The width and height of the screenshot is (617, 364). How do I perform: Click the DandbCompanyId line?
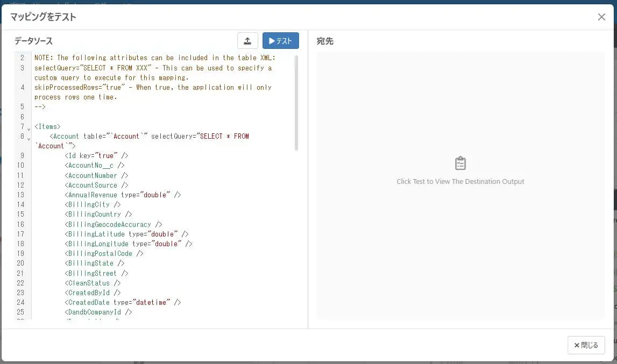click(98, 312)
